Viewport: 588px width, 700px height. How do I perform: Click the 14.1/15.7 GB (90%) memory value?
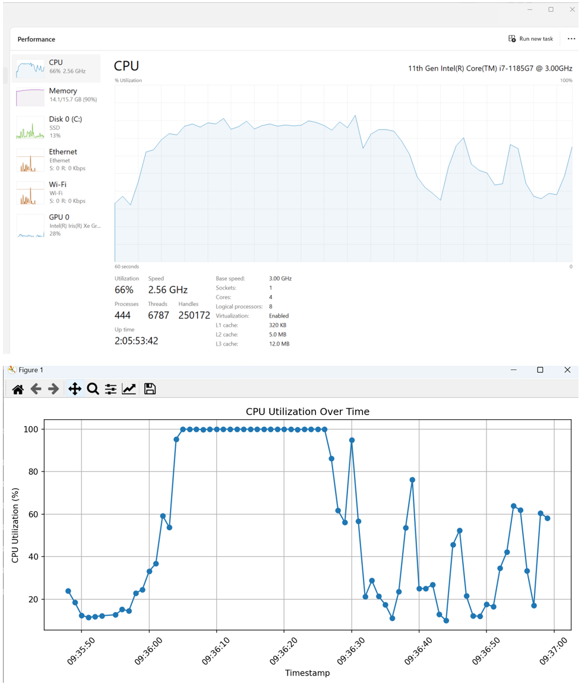(73, 100)
